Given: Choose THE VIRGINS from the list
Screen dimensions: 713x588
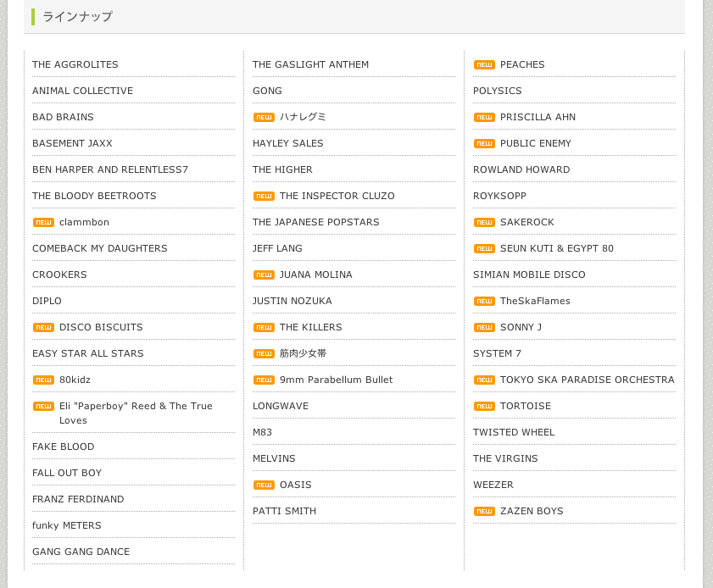Looking at the screenshot, I should (x=505, y=459).
